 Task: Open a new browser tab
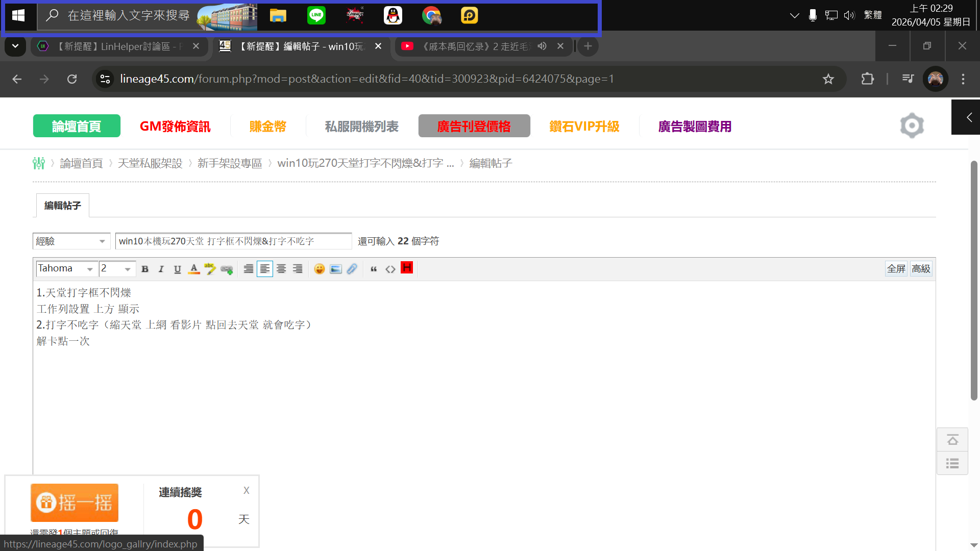(588, 46)
